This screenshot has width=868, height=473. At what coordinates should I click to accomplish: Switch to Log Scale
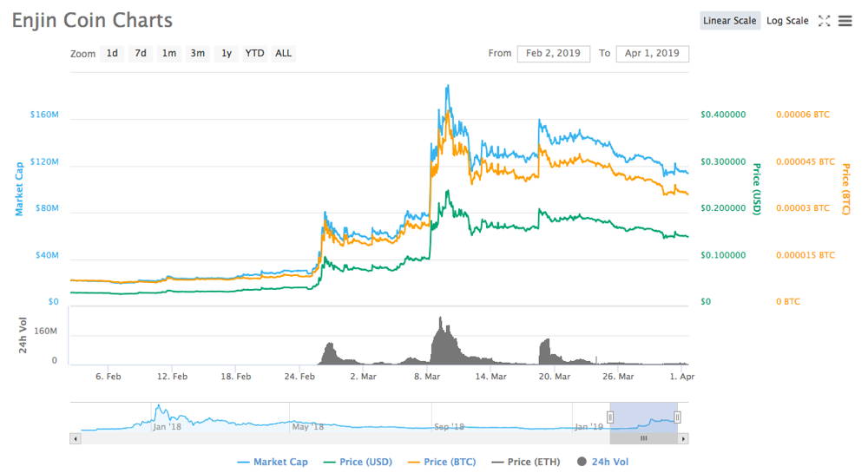point(787,21)
